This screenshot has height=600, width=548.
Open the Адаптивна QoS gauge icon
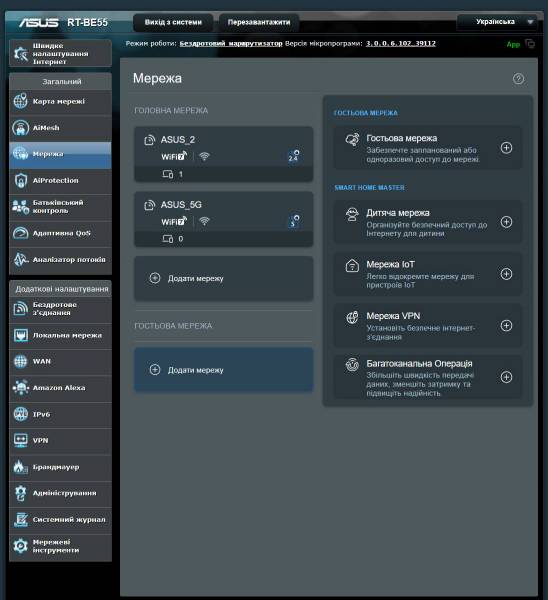[20, 233]
